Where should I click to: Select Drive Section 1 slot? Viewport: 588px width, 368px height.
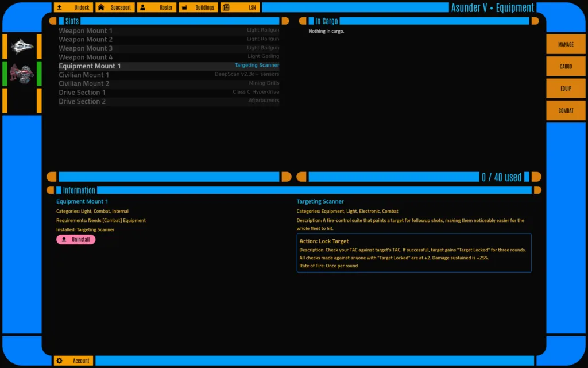169,93
